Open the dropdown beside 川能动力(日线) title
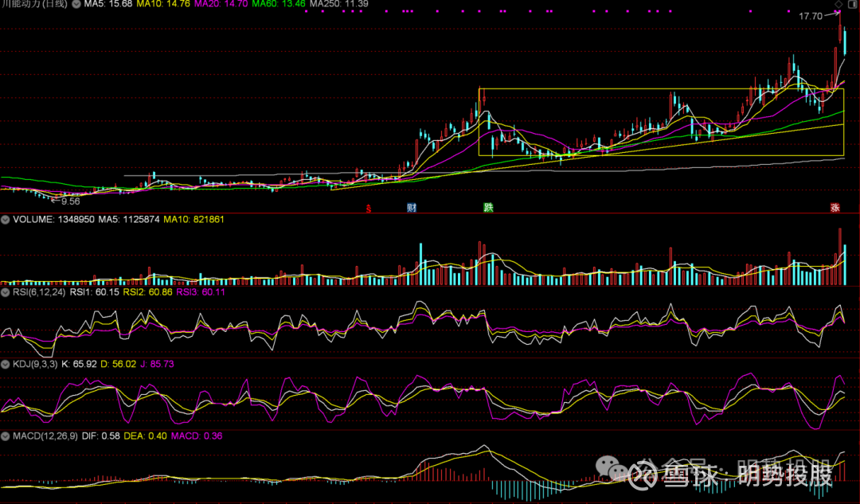This screenshot has width=860, height=504. pos(76,4)
